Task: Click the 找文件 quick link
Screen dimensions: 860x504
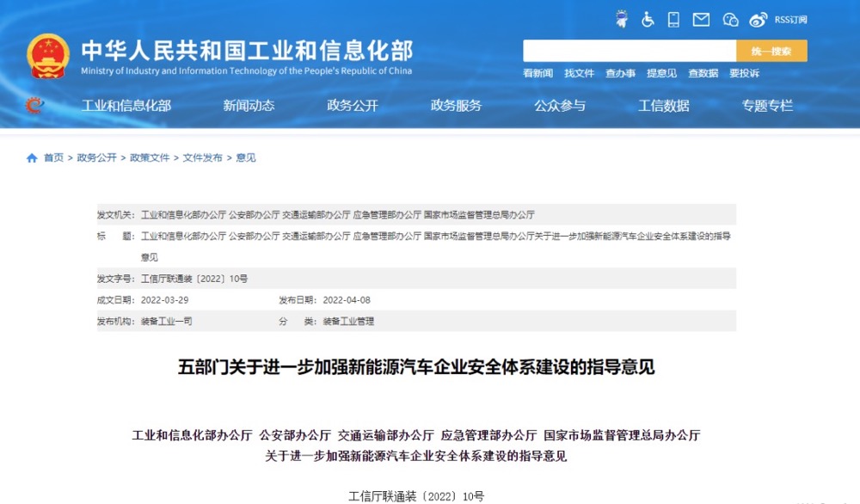Action: pos(579,74)
